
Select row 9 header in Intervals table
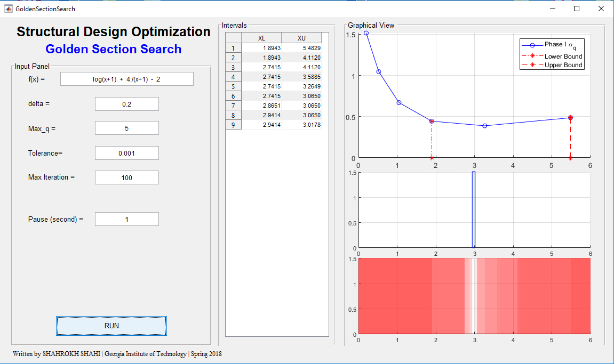pyautogui.click(x=233, y=125)
